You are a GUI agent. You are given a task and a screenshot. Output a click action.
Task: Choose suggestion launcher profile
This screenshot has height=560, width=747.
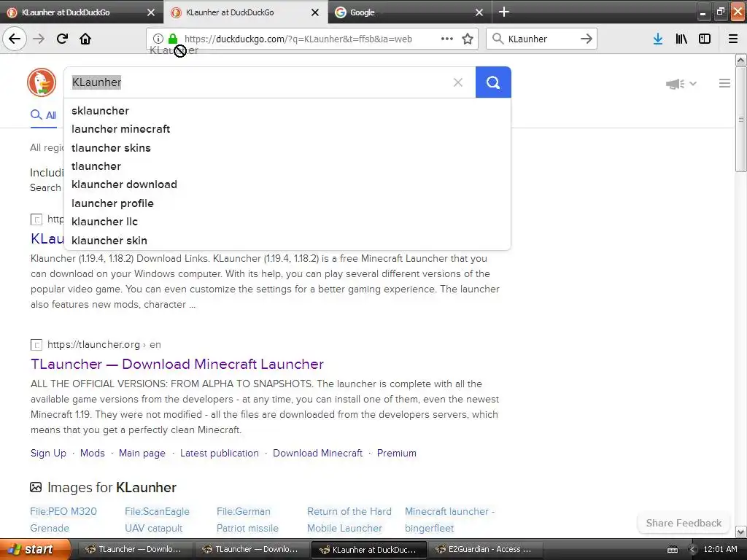point(287,203)
